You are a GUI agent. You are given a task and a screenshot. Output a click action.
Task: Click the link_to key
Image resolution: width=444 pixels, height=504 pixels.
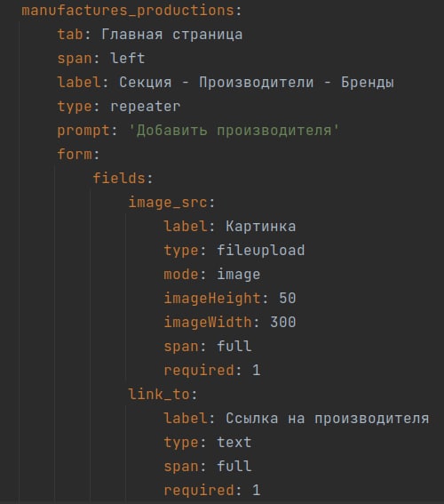(159, 395)
